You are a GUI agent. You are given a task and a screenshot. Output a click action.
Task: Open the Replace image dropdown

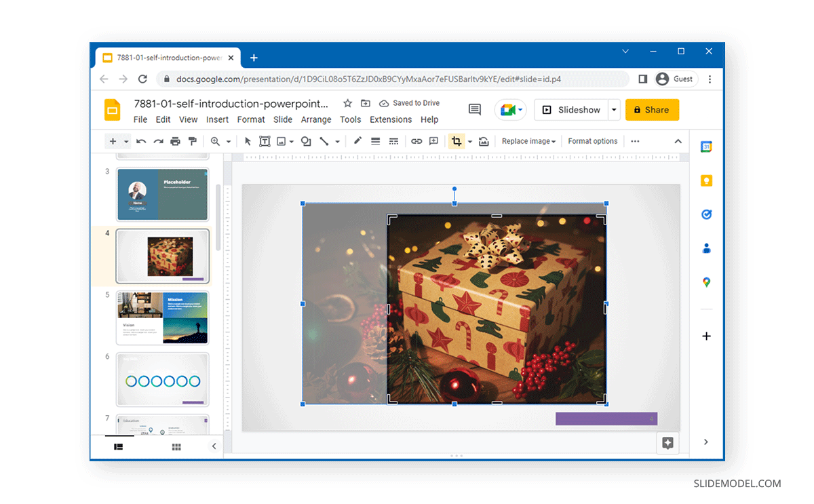(x=528, y=141)
